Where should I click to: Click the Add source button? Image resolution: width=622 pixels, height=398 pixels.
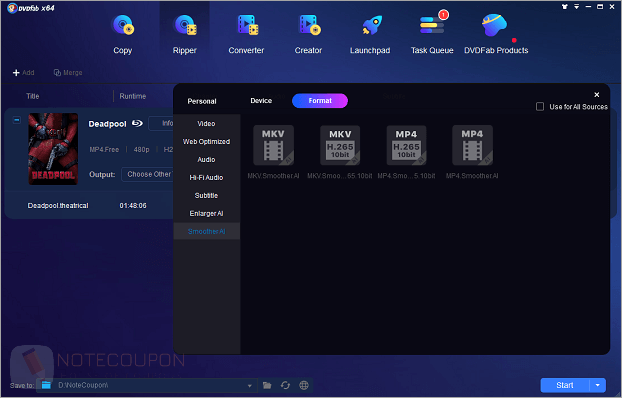pyautogui.click(x=24, y=73)
